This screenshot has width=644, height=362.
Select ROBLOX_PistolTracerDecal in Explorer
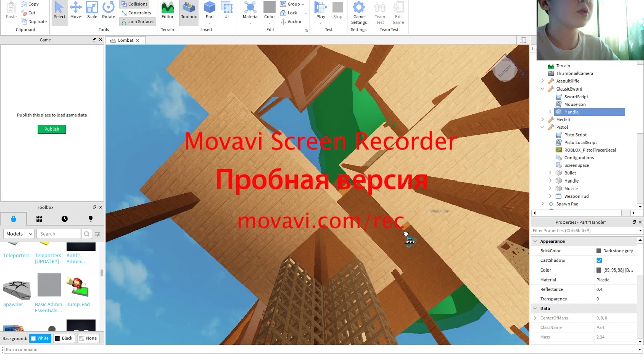[x=590, y=150]
